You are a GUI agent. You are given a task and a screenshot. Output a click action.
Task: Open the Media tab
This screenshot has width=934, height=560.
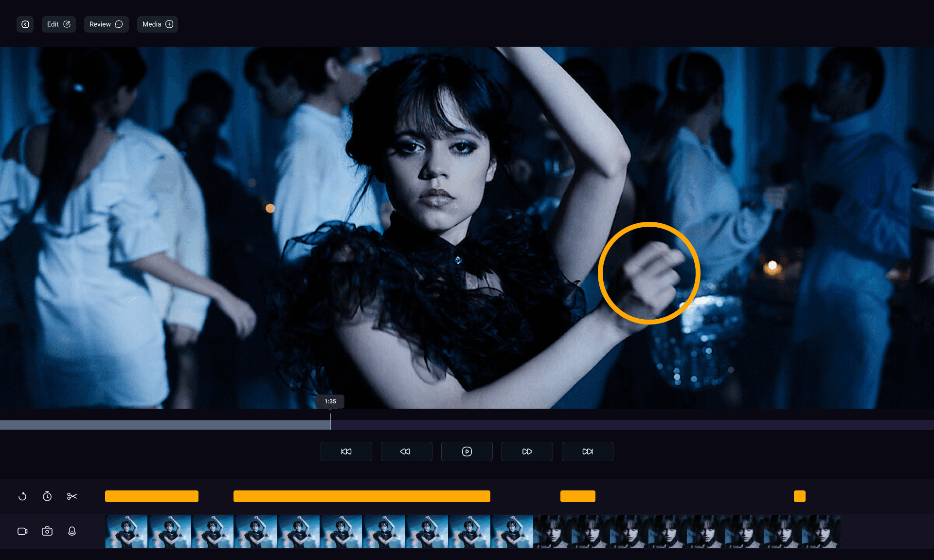pos(158,24)
